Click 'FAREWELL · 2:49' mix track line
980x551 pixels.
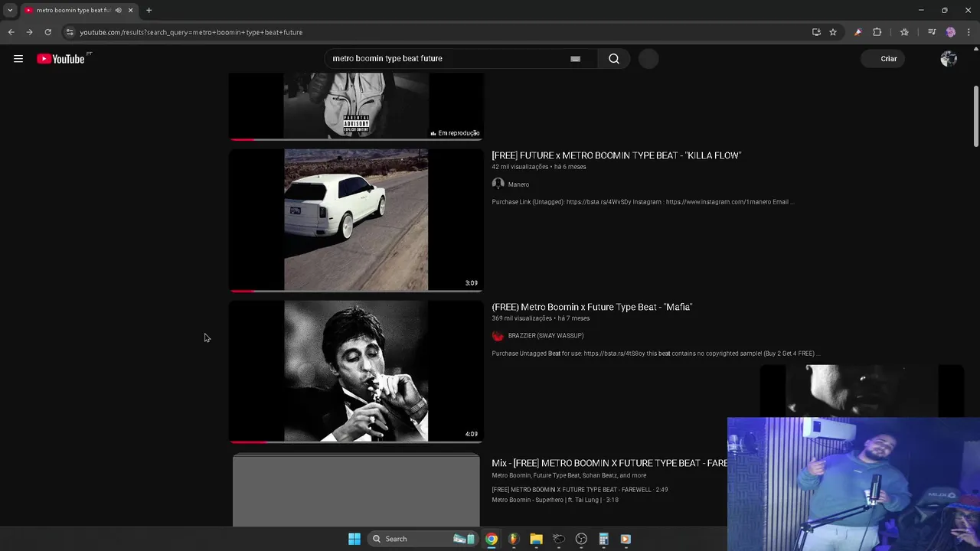pos(580,490)
